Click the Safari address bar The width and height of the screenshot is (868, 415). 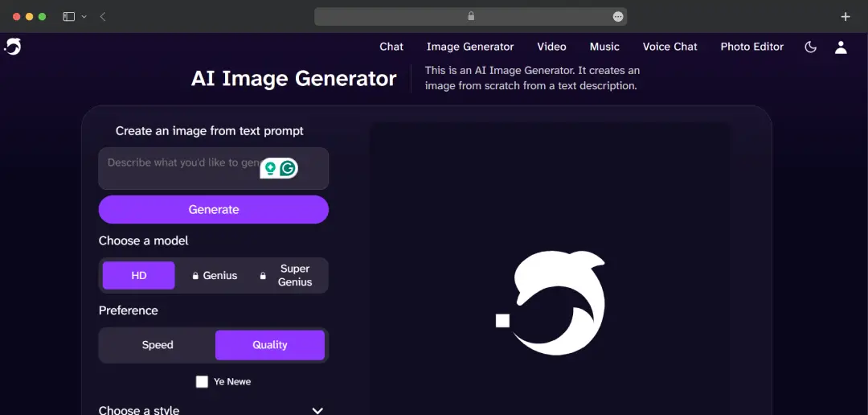coord(470,17)
